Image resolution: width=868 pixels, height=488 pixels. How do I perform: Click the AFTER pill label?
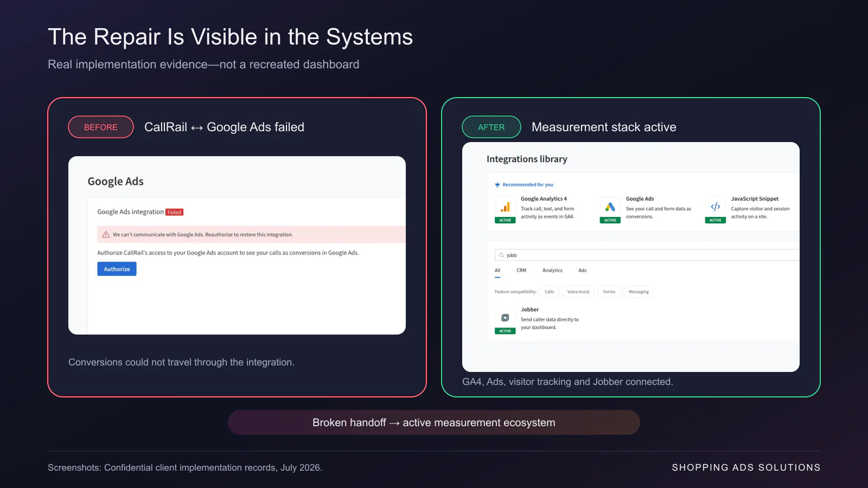pos(492,127)
